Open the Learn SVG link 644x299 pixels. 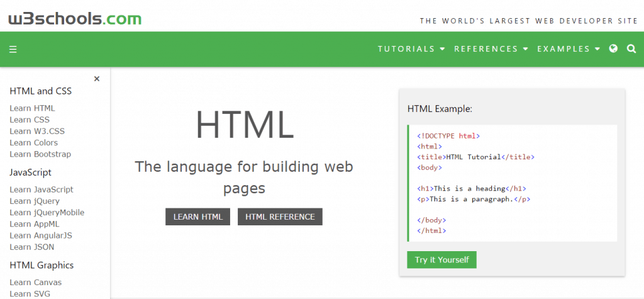30,294
